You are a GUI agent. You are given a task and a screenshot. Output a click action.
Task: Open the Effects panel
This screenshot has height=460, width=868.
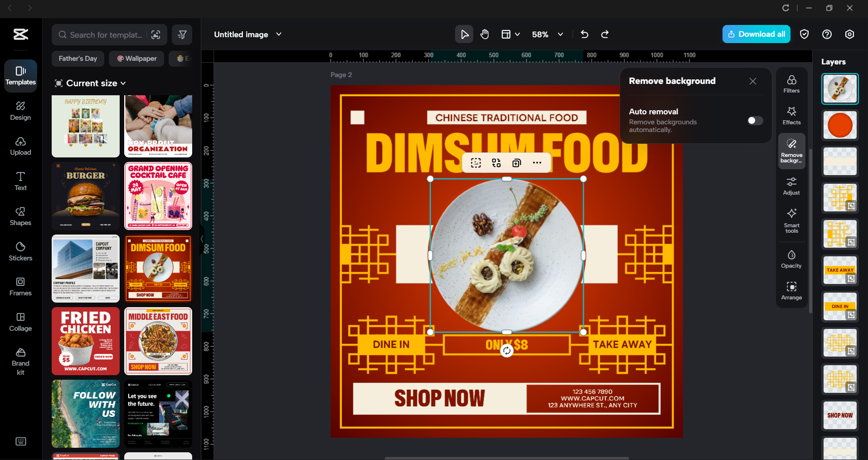[791, 115]
